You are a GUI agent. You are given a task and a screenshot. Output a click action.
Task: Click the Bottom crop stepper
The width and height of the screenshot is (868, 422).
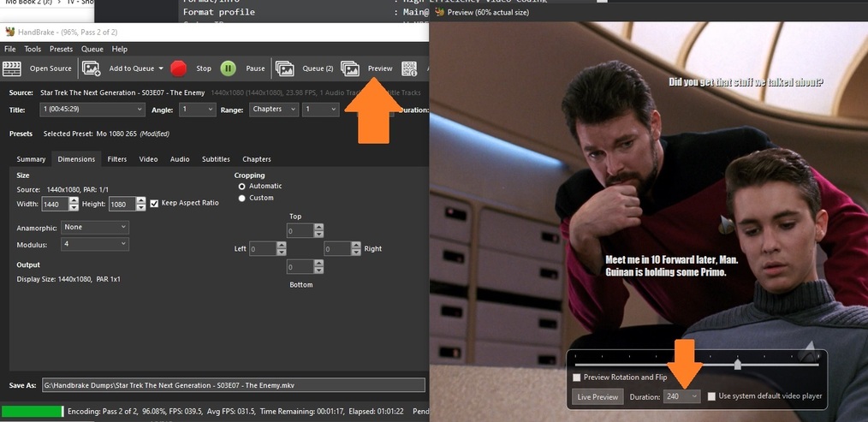coord(318,267)
